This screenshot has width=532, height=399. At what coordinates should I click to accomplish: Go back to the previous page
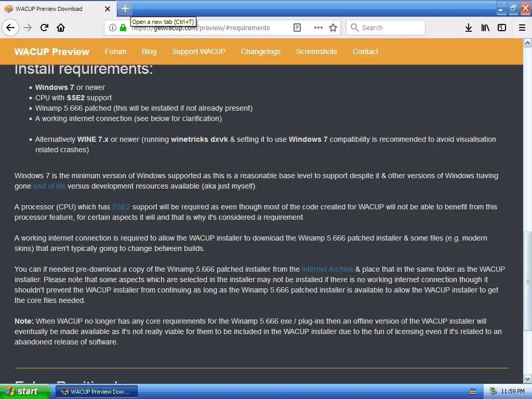pos(10,28)
